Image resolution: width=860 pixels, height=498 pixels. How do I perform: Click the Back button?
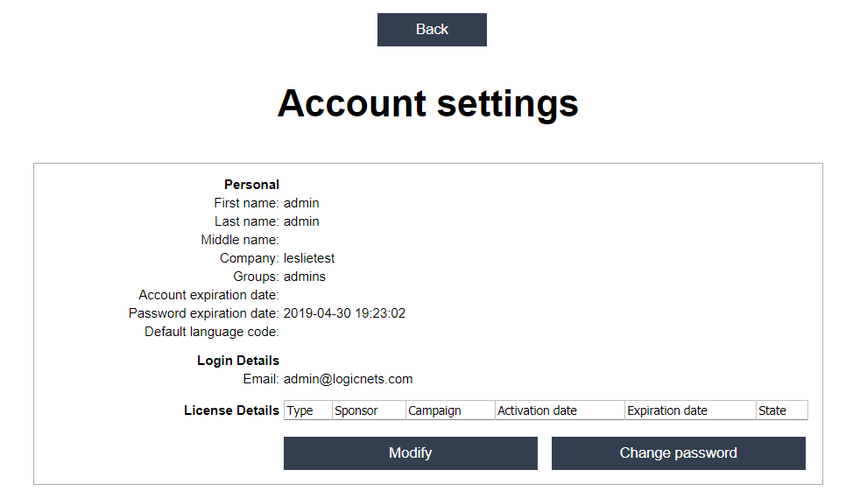tap(432, 30)
